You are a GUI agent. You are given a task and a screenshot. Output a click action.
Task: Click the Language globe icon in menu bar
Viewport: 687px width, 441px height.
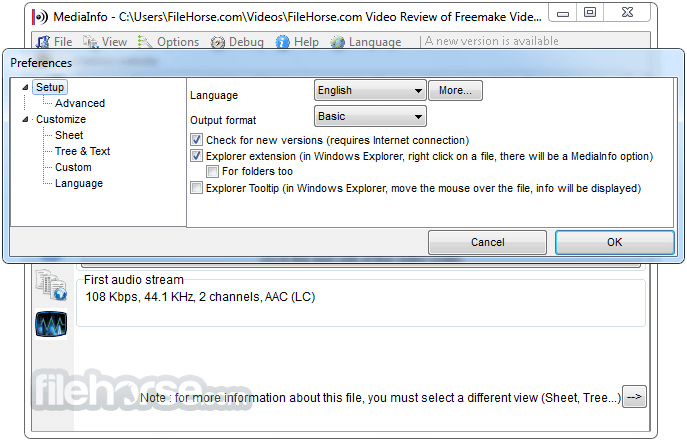click(x=337, y=42)
